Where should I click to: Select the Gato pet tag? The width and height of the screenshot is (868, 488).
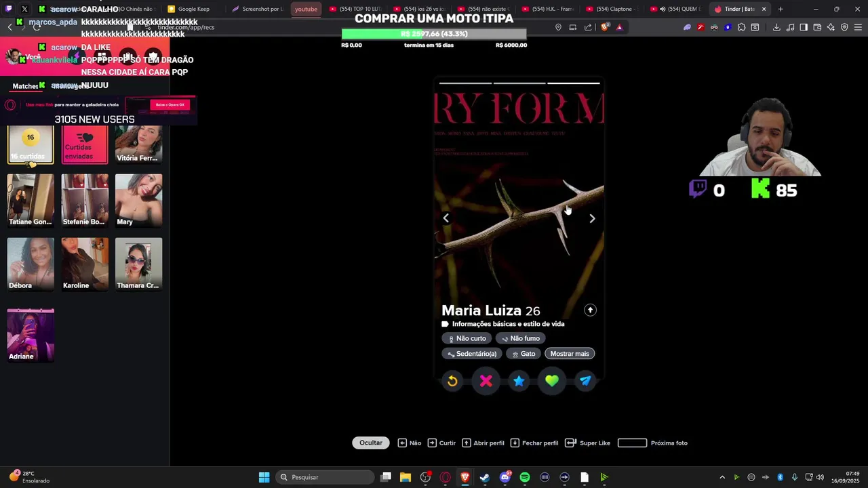524,354
